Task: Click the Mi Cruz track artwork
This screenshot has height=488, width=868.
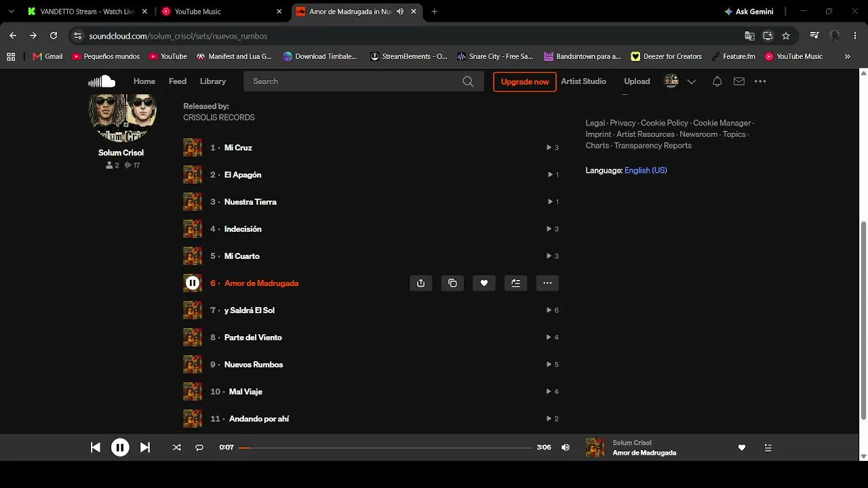Action: click(x=193, y=148)
